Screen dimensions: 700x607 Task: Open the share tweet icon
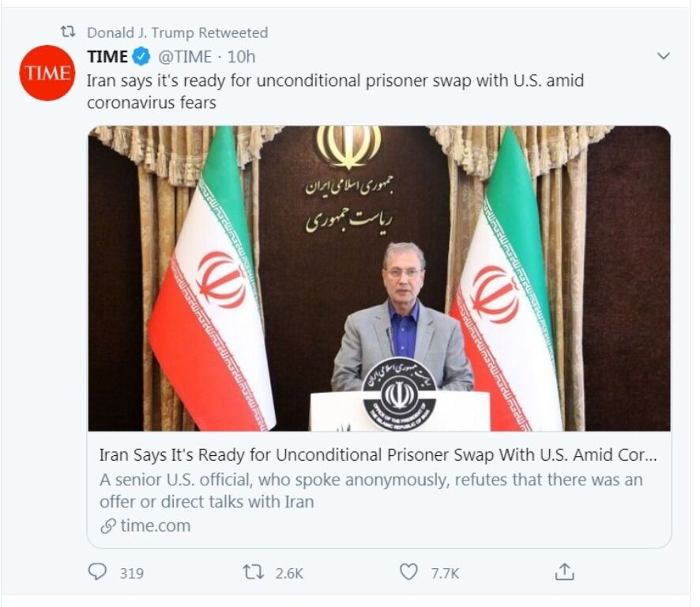coord(564,572)
